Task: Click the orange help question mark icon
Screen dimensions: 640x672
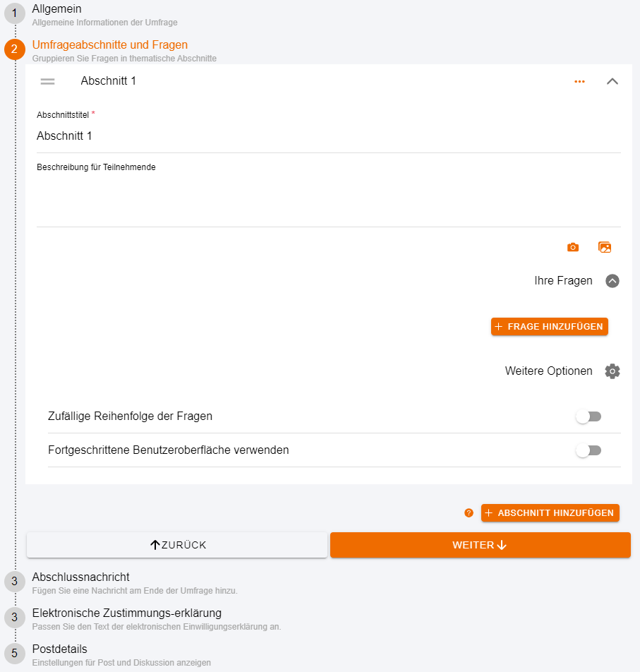Action: coord(469,513)
